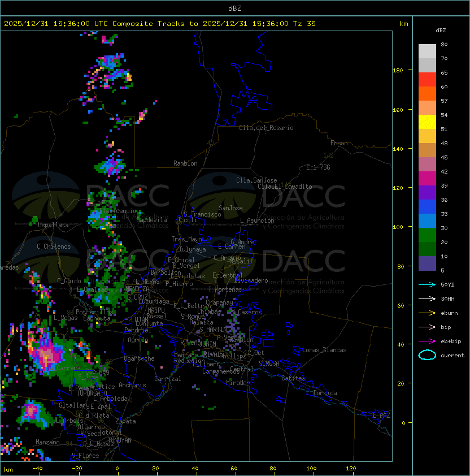
Task: Click the 180 km vertical axis tick label
Action: (x=398, y=71)
